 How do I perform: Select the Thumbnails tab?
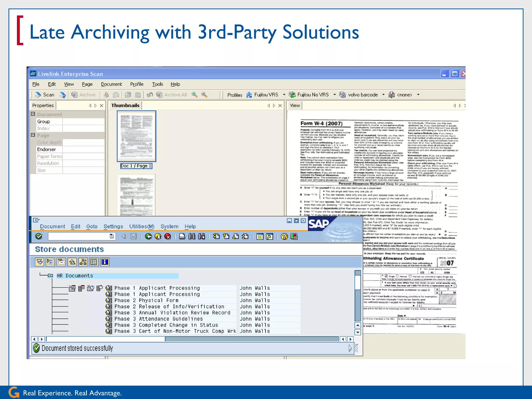(x=125, y=105)
